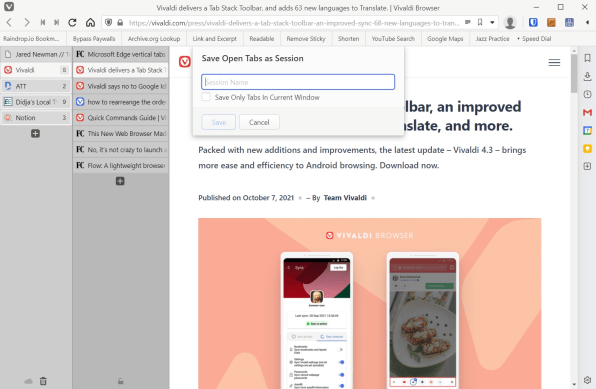Add a new tab in first column
596x389 pixels.
pyautogui.click(x=35, y=133)
